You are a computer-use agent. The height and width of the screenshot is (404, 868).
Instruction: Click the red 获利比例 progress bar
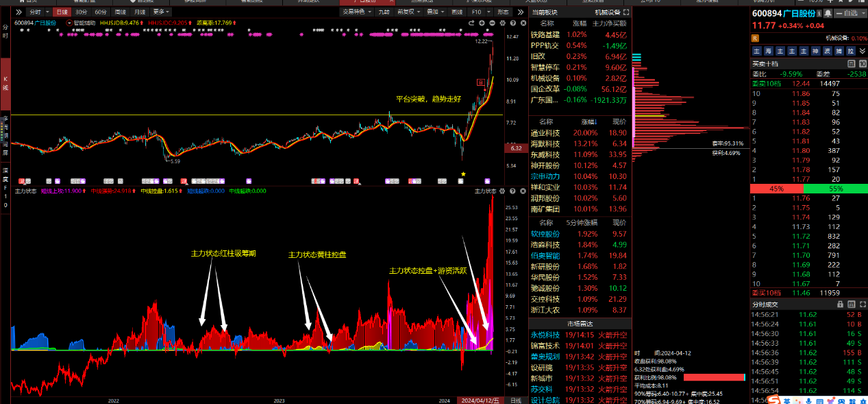click(x=713, y=377)
